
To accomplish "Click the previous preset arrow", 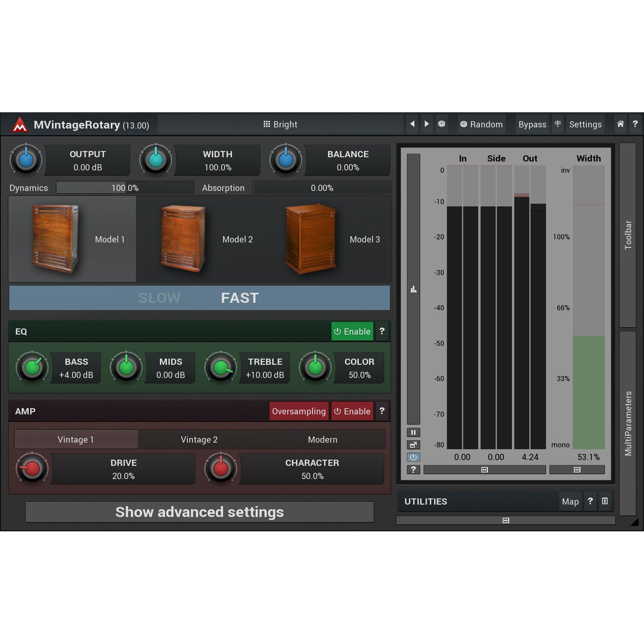I will click(412, 124).
